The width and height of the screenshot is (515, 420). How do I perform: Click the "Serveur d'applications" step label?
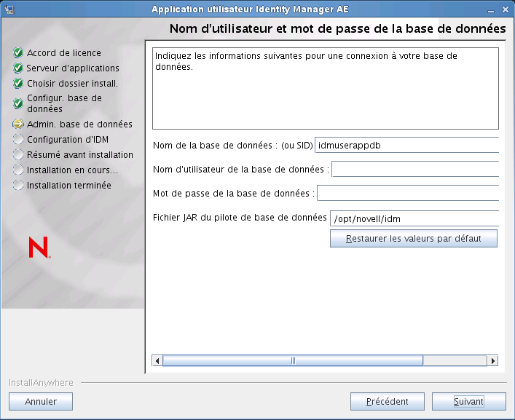(73, 68)
